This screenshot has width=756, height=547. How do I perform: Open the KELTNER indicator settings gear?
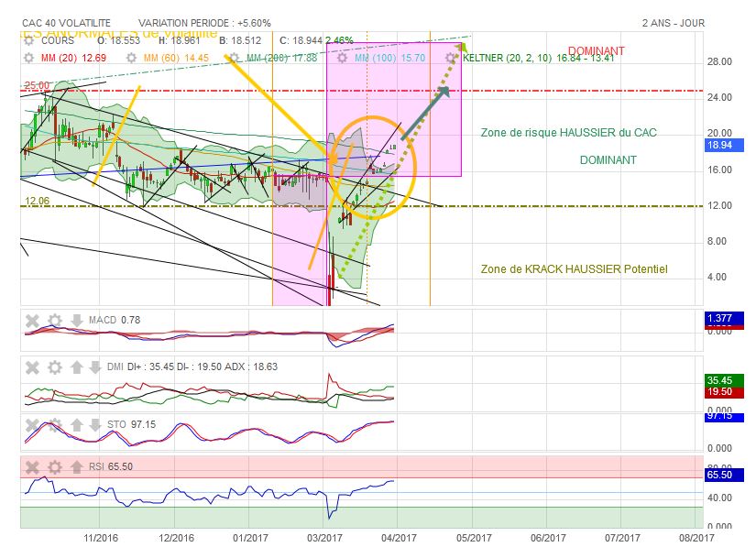450,58
